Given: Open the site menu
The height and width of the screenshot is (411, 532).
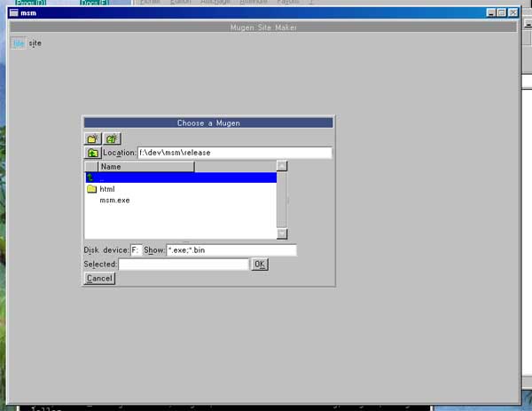Looking at the screenshot, I should (x=35, y=43).
